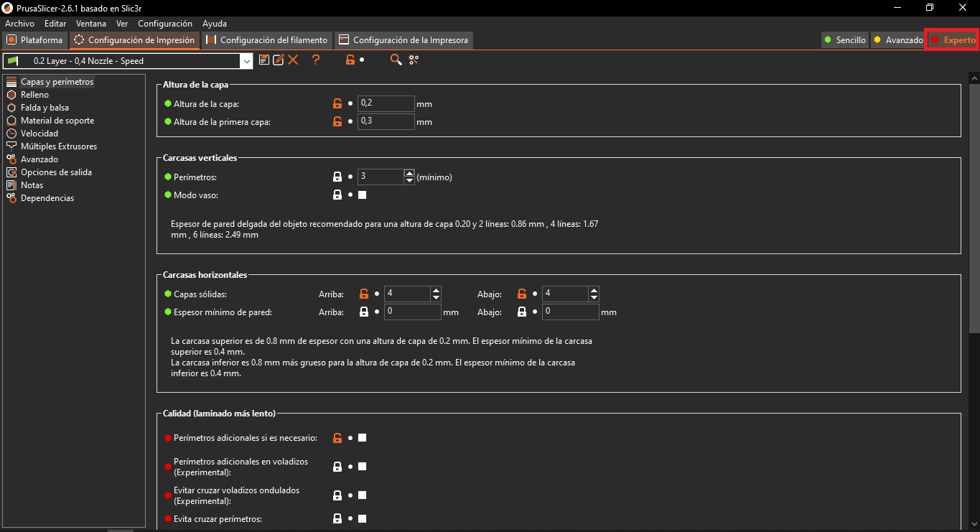Switch to Sencillo mode

[x=845, y=40]
